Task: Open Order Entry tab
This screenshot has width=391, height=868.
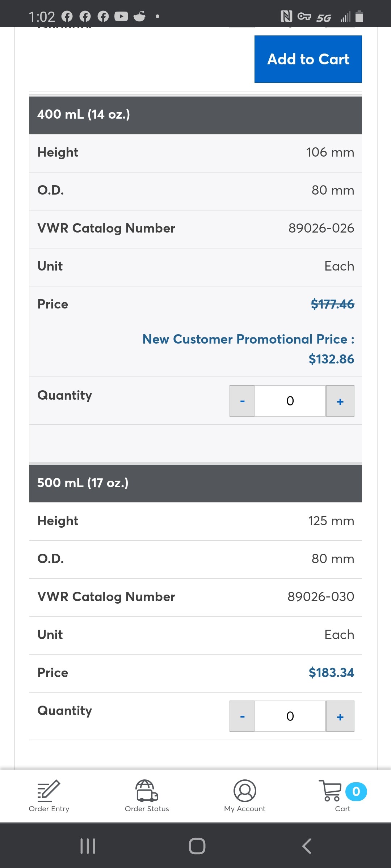Action: tap(49, 796)
